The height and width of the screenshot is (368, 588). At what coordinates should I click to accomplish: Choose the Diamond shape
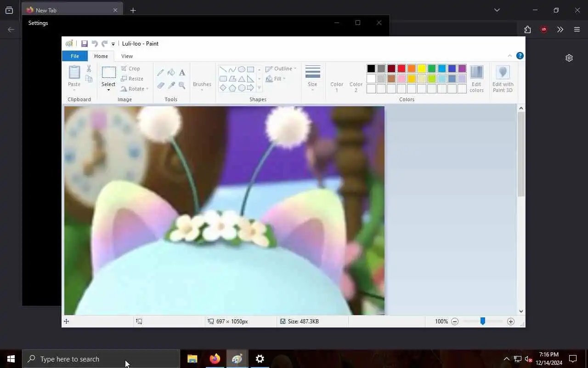coord(223,88)
